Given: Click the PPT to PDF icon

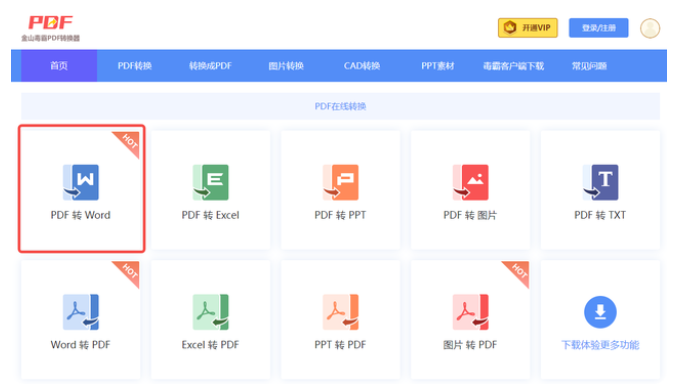Looking at the screenshot, I should (x=340, y=312).
